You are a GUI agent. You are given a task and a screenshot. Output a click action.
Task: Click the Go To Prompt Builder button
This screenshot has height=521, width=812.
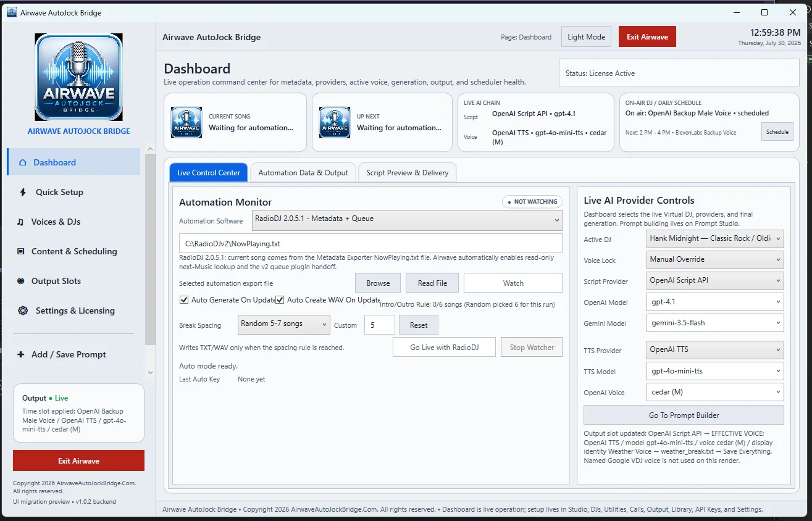coord(684,415)
